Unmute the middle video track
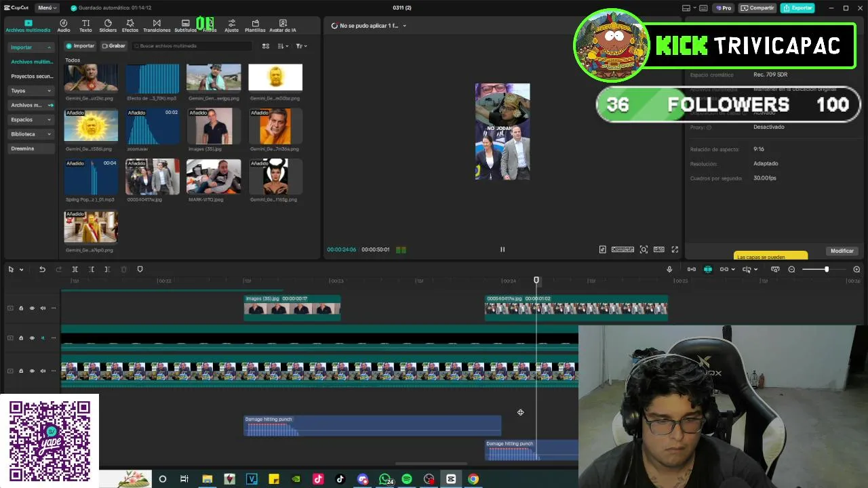The height and width of the screenshot is (488, 868). [x=43, y=338]
